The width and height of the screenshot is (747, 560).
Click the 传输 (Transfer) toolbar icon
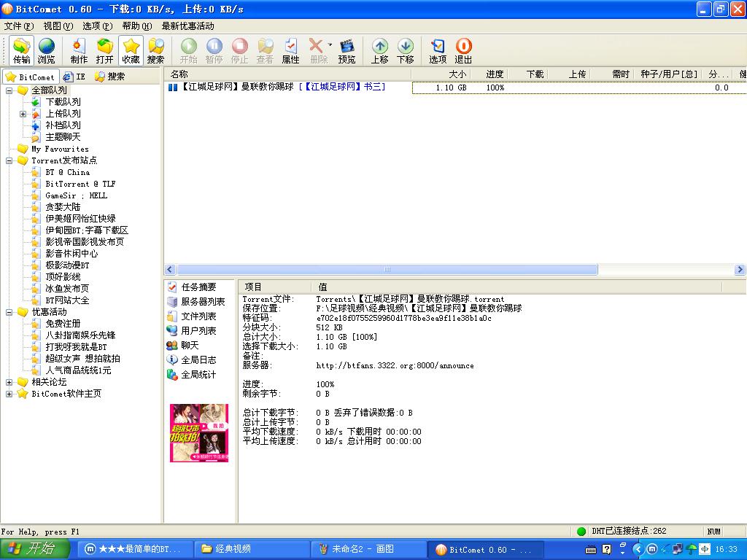(22, 51)
